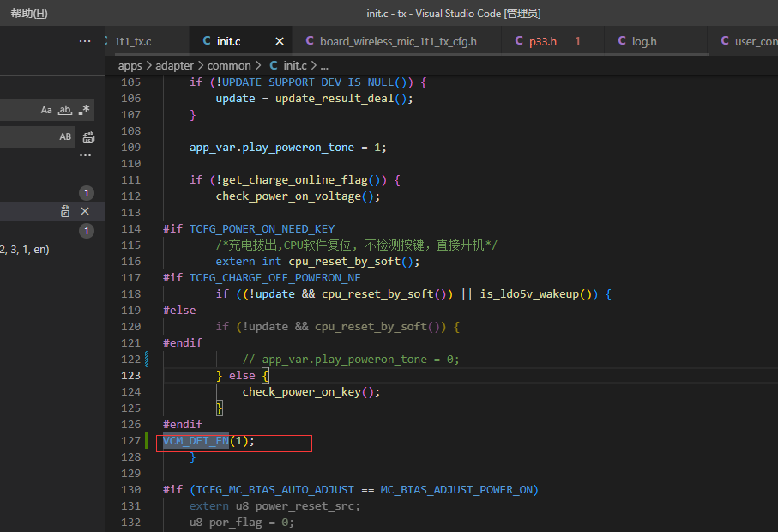Click check_power_on_key() on line 124

(311, 392)
